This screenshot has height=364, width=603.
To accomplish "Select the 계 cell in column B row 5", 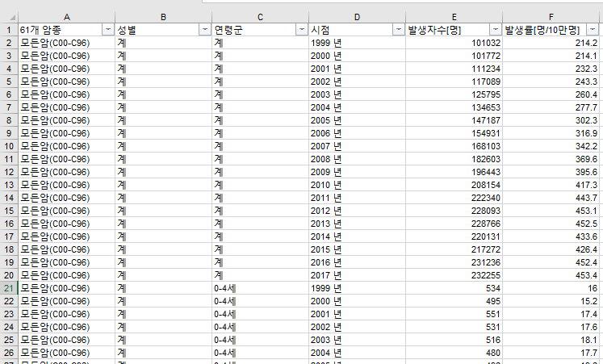I will point(163,82).
